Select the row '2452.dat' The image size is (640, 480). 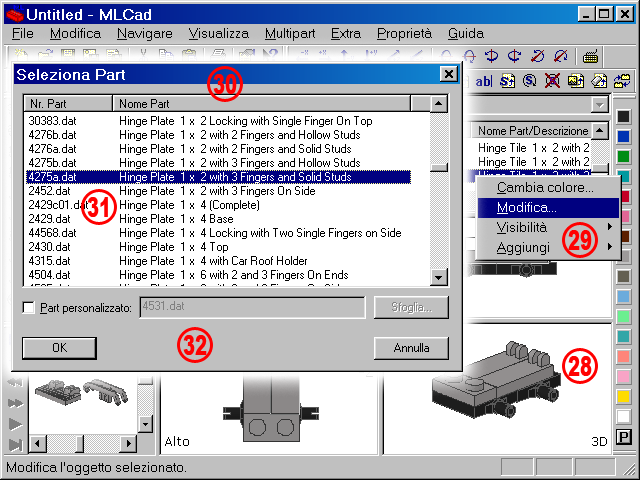point(218,191)
